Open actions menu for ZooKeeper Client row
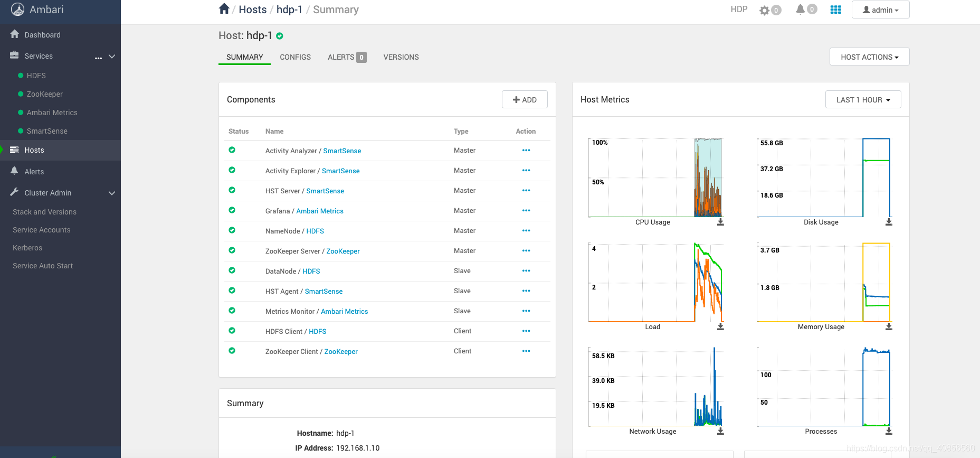Image resolution: width=980 pixels, height=458 pixels. (526, 351)
